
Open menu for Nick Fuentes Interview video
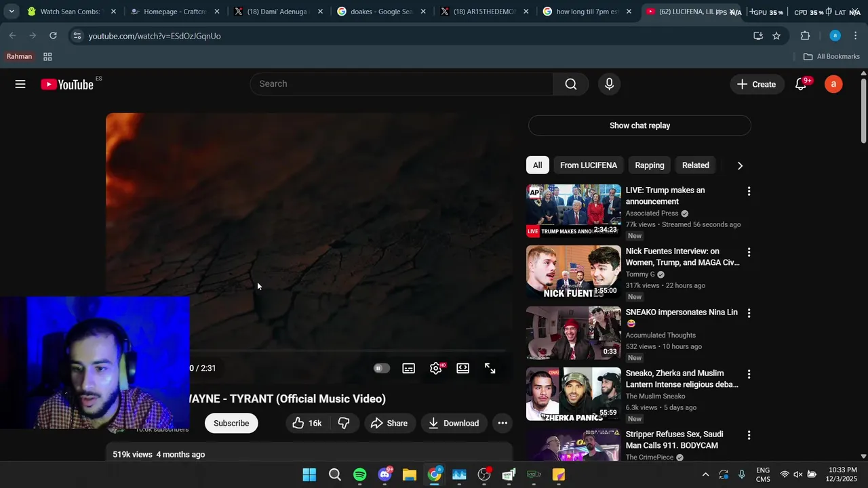749,252
